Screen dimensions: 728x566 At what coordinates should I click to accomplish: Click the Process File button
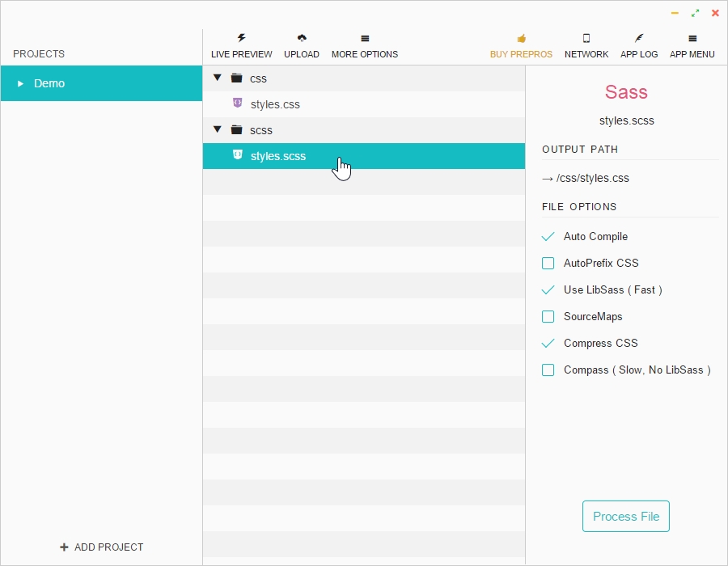(x=625, y=516)
